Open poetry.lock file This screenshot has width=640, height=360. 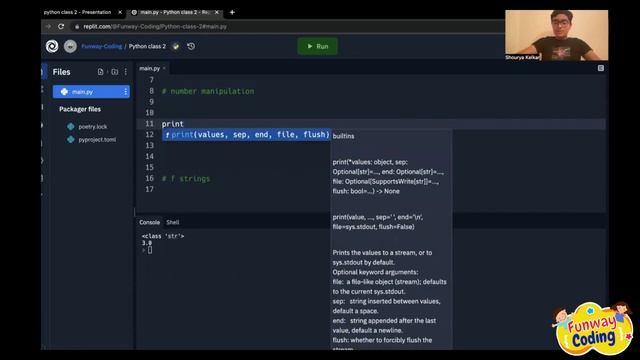click(93, 127)
